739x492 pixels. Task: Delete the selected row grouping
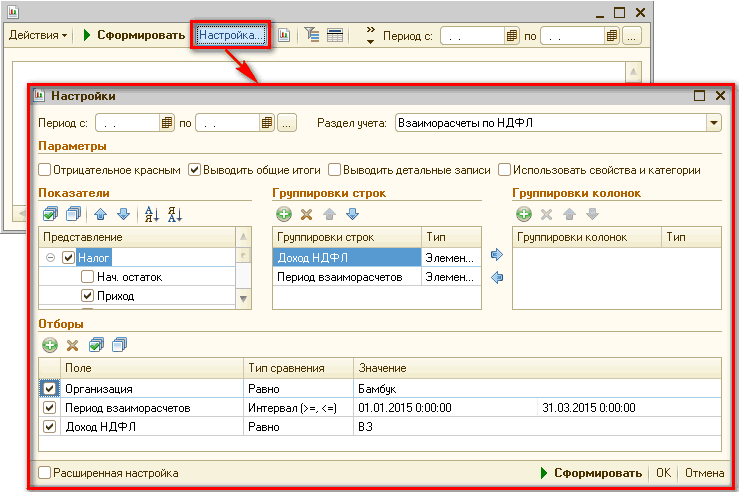[x=307, y=214]
